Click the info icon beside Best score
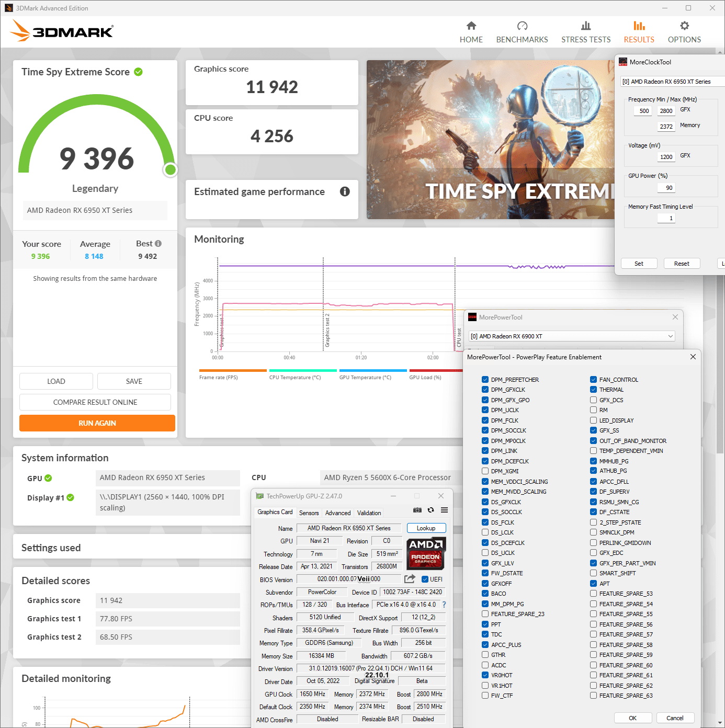The width and height of the screenshot is (725, 728). 158,243
